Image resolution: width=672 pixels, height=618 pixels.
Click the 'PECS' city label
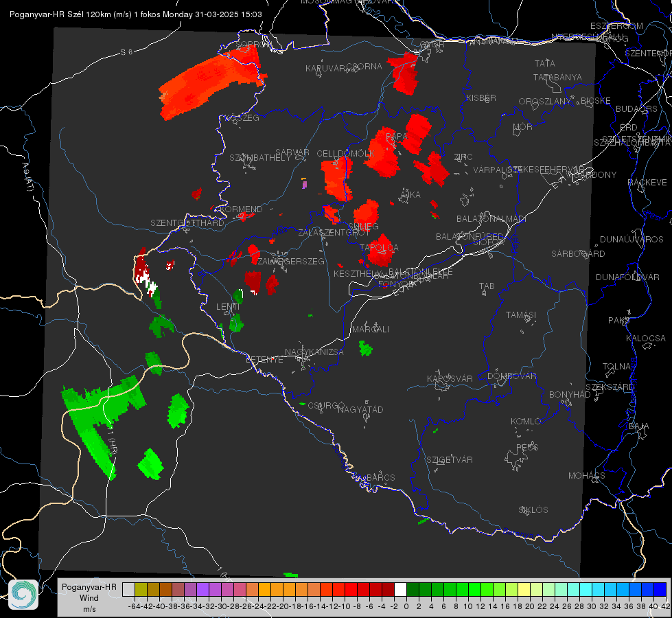coord(527,447)
